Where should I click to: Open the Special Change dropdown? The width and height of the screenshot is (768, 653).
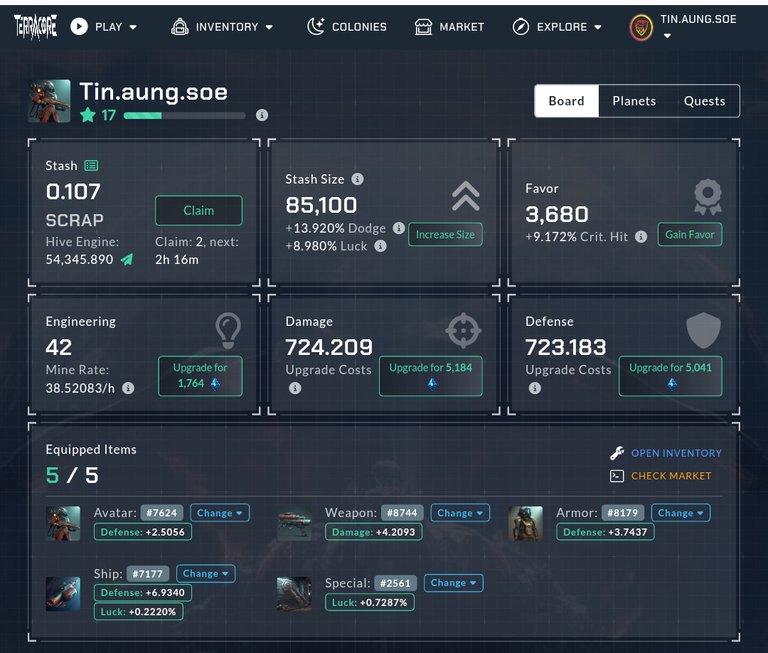[x=453, y=583]
